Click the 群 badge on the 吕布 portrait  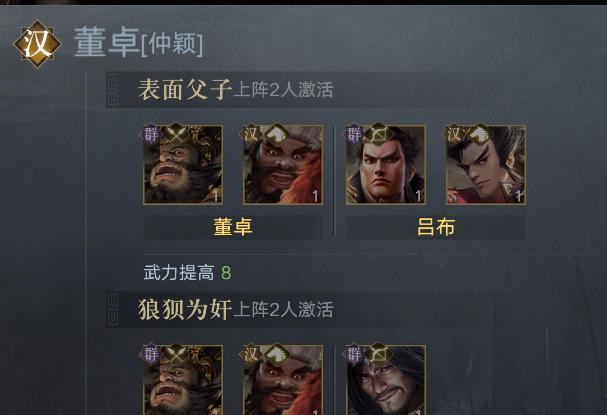(x=353, y=134)
